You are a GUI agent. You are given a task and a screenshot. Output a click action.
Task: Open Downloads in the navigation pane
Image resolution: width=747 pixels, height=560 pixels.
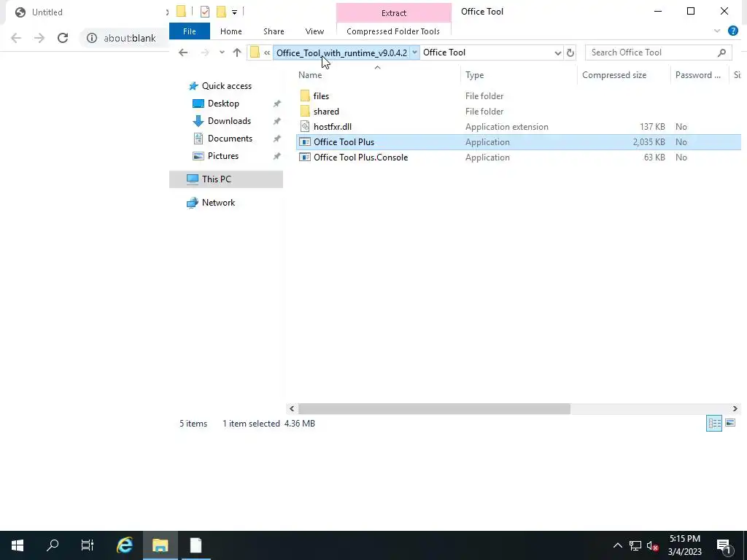click(229, 121)
